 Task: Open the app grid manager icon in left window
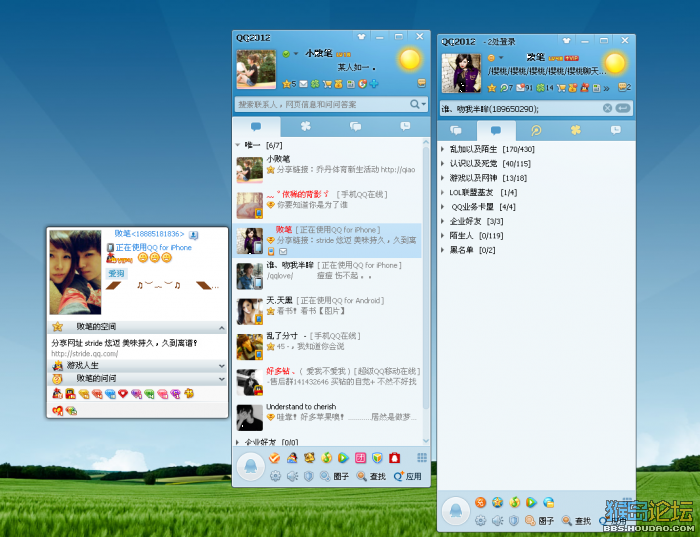pos(422,457)
